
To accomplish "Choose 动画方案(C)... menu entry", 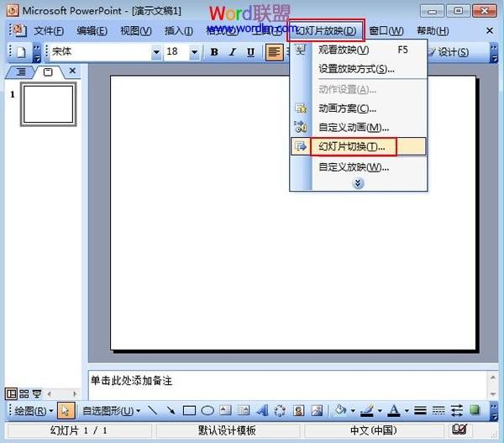I will [359, 108].
